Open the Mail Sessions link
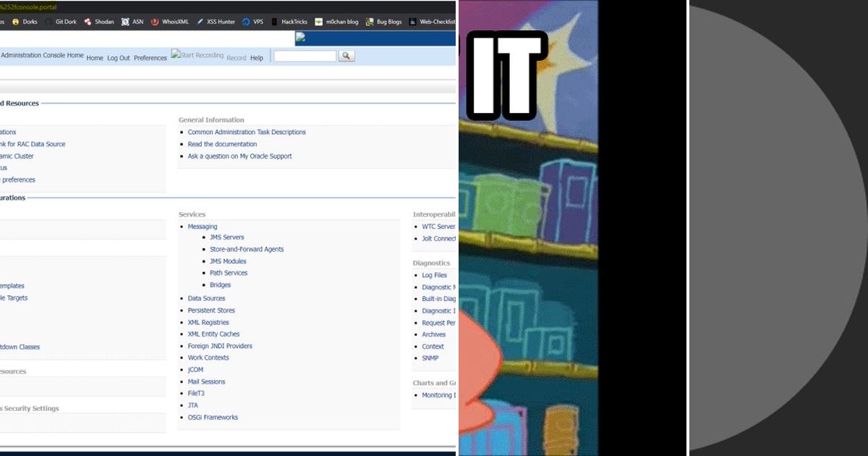This screenshot has width=868, height=456. click(x=207, y=381)
